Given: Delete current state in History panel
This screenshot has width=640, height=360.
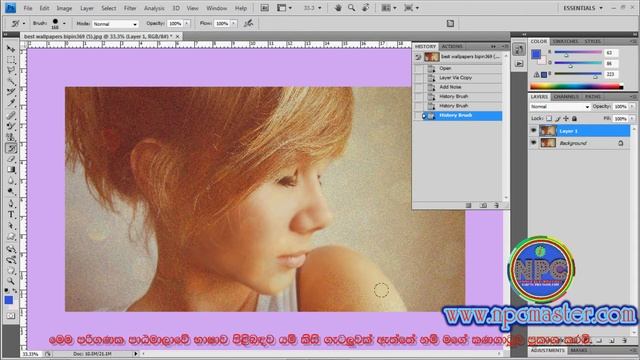Looking at the screenshot, I should (x=496, y=205).
